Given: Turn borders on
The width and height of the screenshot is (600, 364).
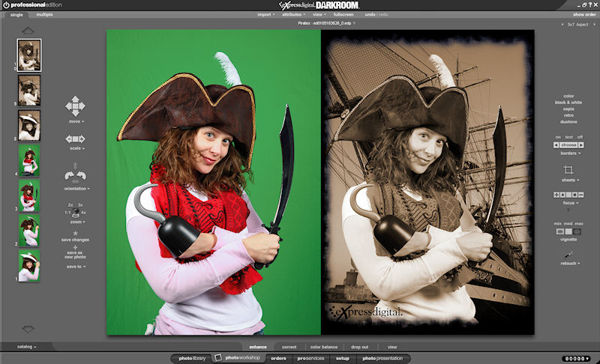Looking at the screenshot, I should 557,137.
